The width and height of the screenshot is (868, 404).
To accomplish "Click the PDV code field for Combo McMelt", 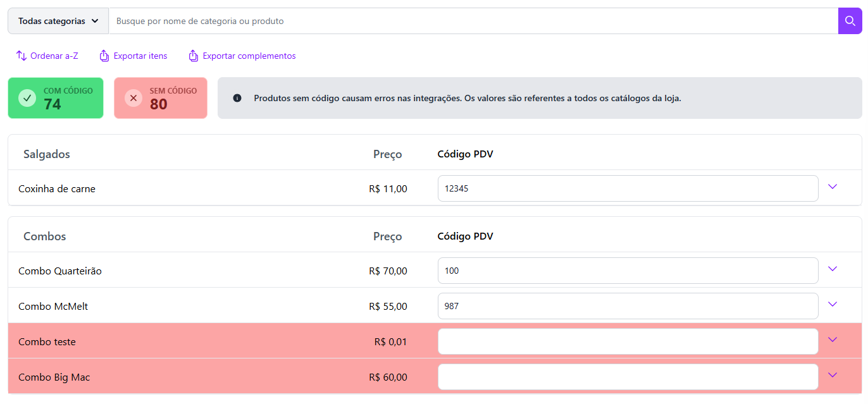I will click(628, 306).
